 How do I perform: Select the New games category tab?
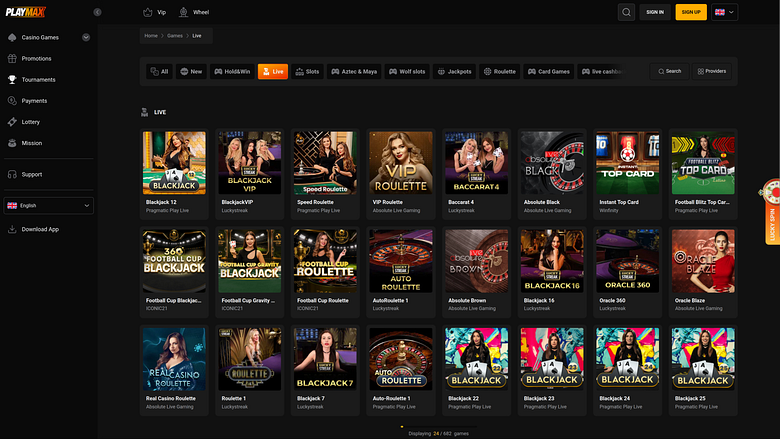point(191,72)
